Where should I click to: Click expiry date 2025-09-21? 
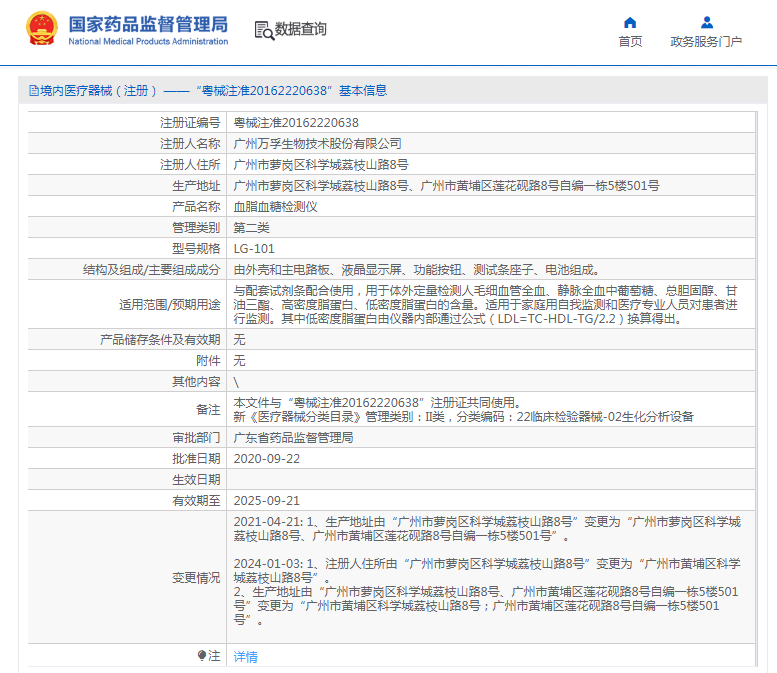click(267, 501)
